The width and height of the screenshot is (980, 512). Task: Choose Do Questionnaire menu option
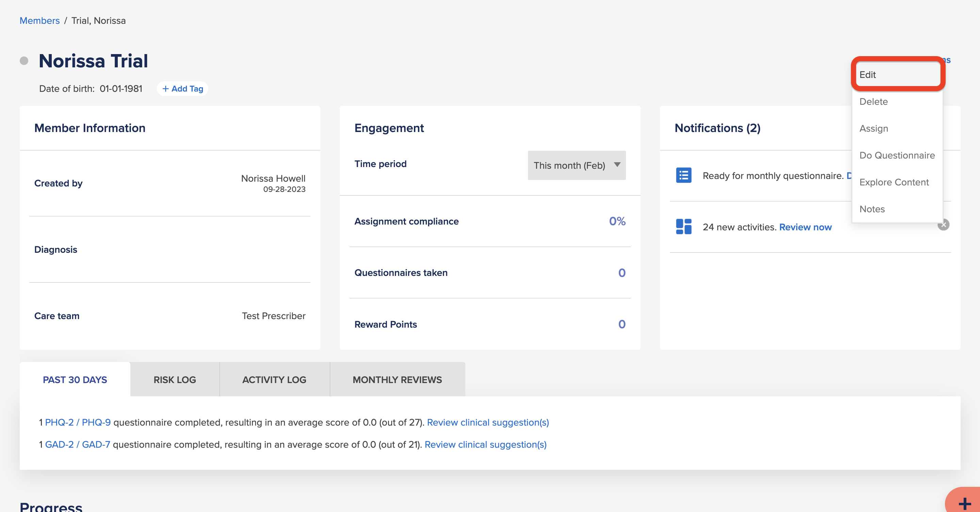pyautogui.click(x=897, y=155)
